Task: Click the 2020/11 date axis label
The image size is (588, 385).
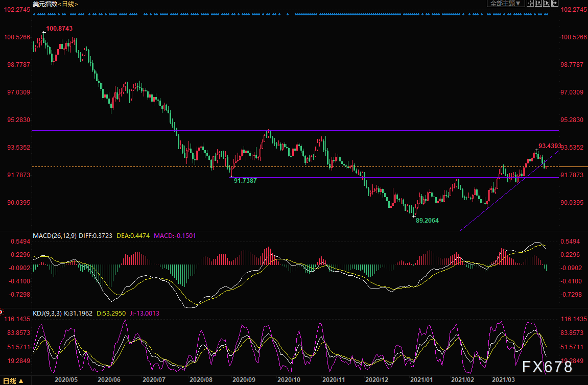Action: (x=334, y=380)
